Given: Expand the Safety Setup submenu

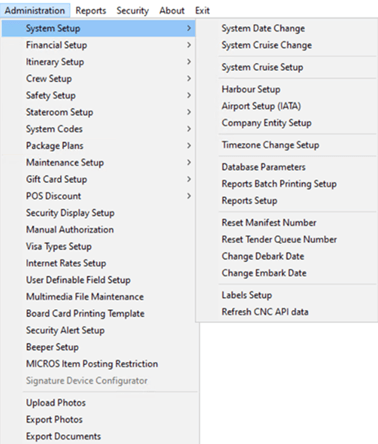Looking at the screenshot, I should 99,95.
